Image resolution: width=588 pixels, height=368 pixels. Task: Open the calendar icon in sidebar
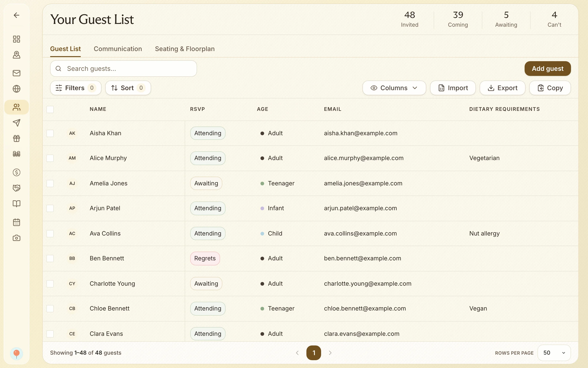pos(16,222)
